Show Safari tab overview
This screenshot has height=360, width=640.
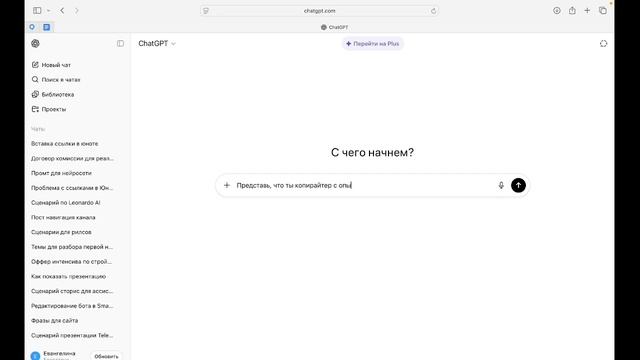602,11
